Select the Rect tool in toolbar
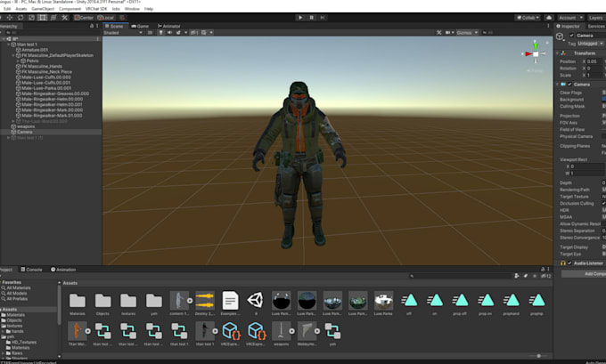This screenshot has width=606, height=364. (x=43, y=18)
